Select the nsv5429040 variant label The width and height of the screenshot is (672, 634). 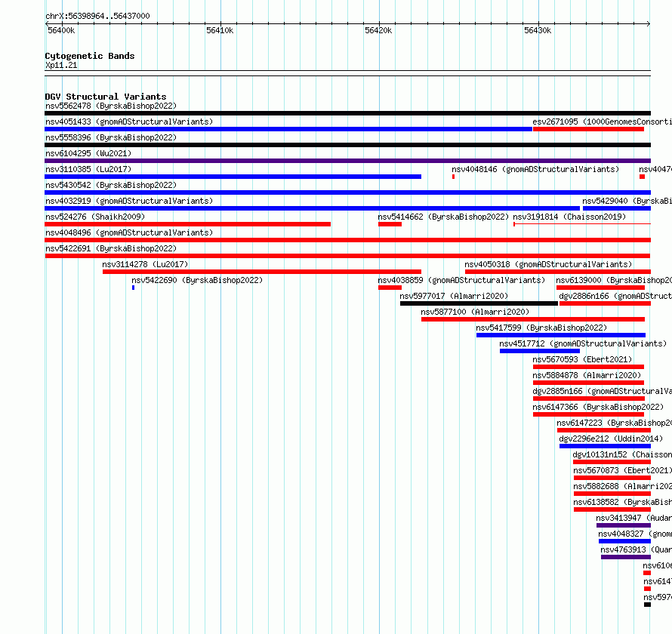(627, 201)
